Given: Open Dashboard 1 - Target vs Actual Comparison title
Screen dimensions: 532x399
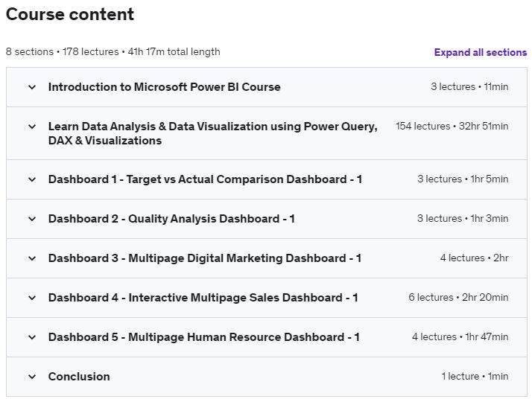Looking at the screenshot, I should pos(205,179).
